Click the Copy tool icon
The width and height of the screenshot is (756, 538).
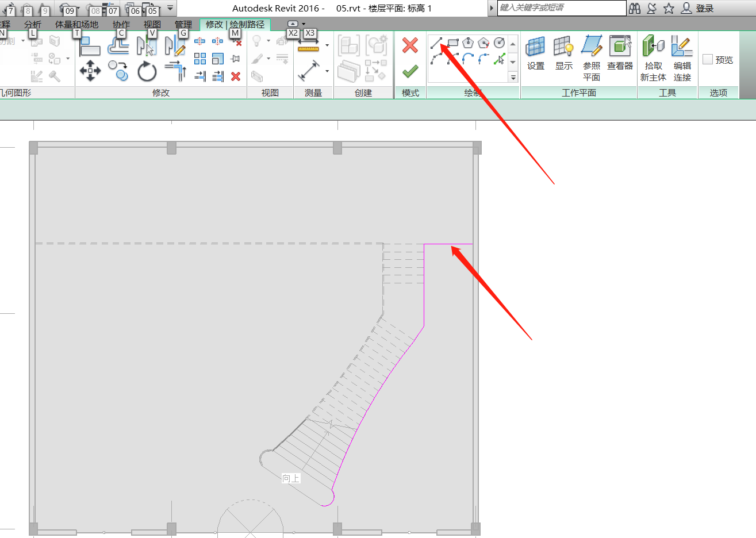pos(118,71)
